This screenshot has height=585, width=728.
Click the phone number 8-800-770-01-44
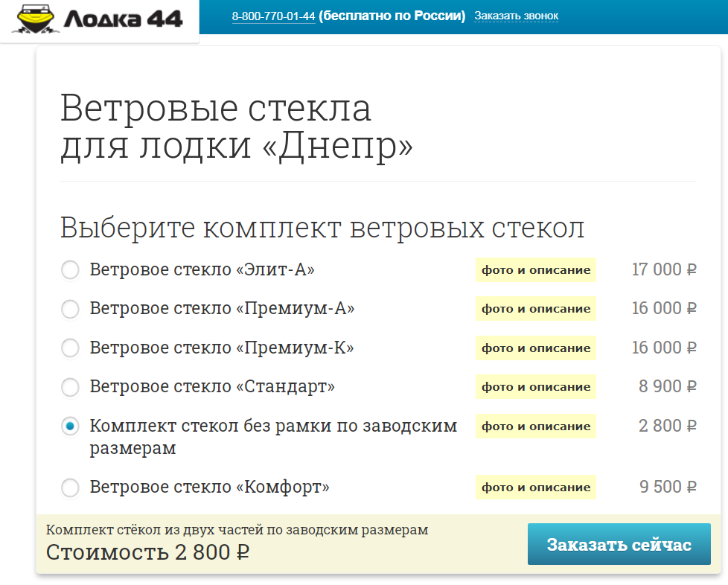tap(273, 16)
